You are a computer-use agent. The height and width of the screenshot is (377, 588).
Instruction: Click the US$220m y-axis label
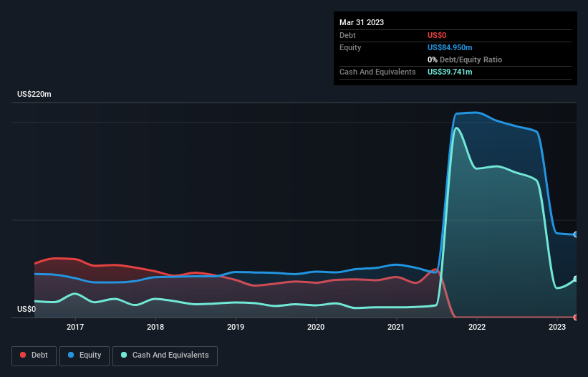pyautogui.click(x=34, y=94)
